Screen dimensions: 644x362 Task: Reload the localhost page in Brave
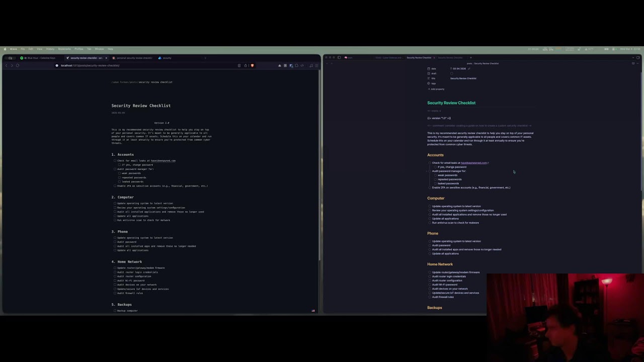pyautogui.click(x=18, y=65)
